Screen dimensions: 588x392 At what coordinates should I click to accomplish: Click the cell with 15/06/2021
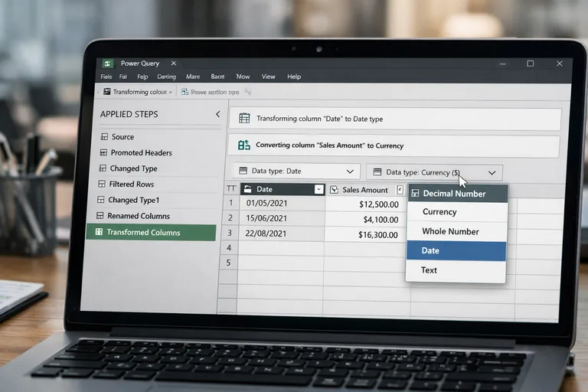click(281, 218)
